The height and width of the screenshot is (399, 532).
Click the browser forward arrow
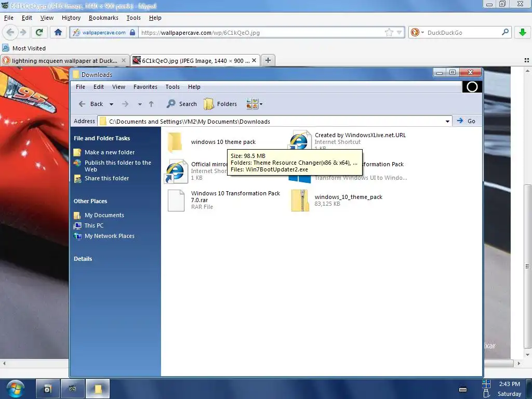click(23, 32)
